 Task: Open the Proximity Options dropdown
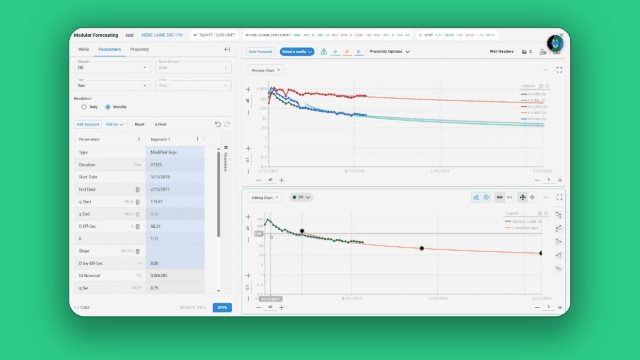click(x=389, y=51)
